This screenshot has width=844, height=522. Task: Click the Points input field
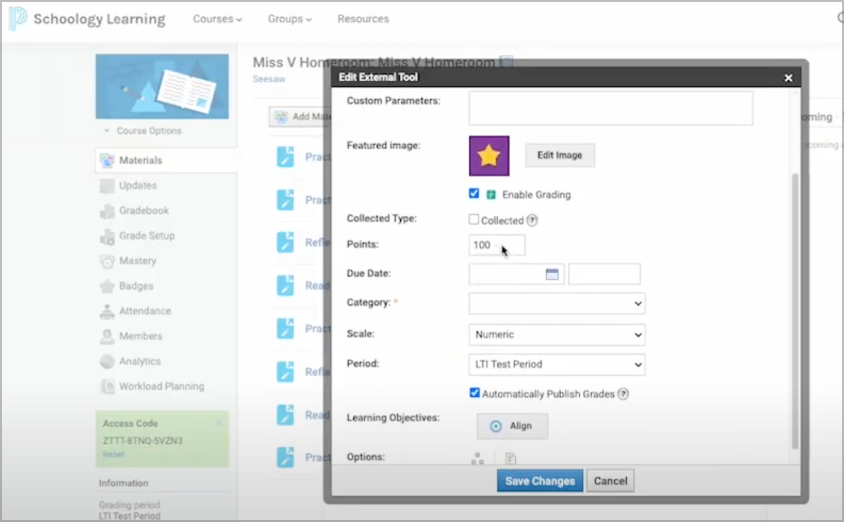pyautogui.click(x=496, y=245)
